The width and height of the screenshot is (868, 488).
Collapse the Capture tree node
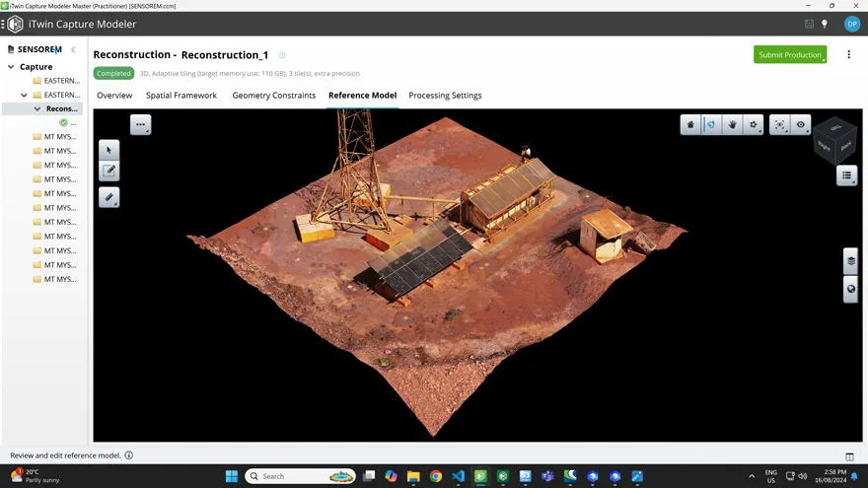tap(11, 67)
